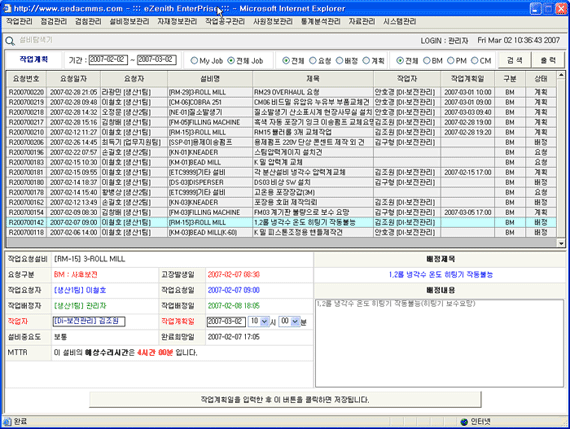Open the 작업관리 menu
570x429 pixels.
tap(19, 21)
